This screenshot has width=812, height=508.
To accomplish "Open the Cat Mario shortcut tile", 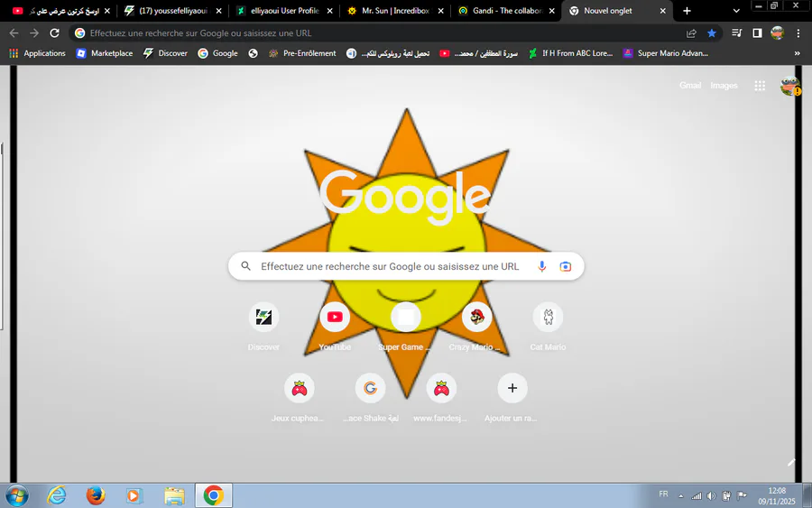I will pos(548,327).
